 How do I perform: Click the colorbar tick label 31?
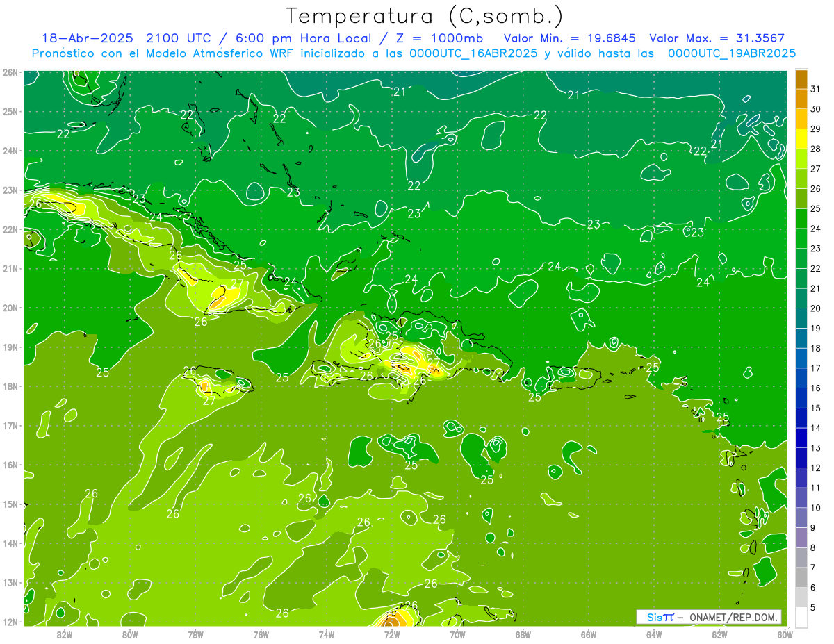pyautogui.click(x=816, y=89)
